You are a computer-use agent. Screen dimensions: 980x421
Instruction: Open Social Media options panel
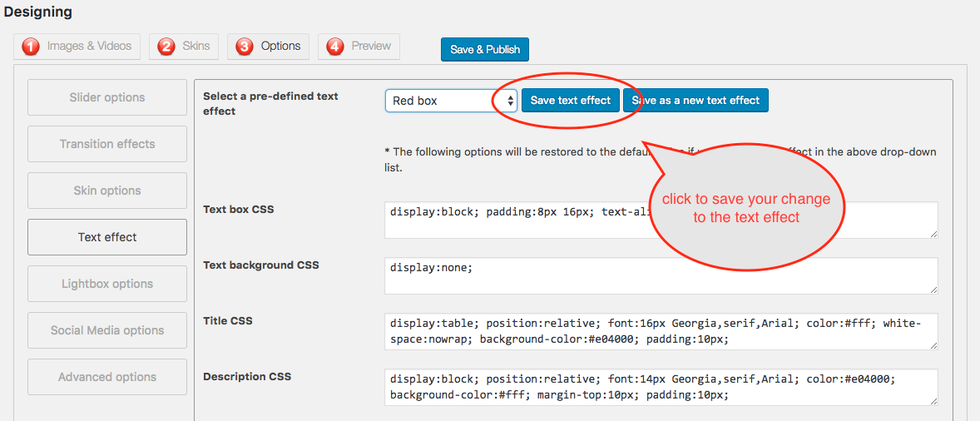(x=107, y=330)
